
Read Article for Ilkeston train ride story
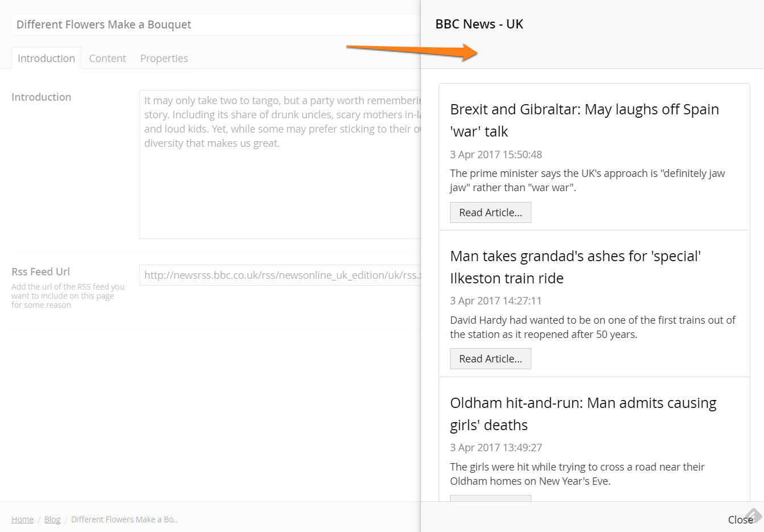pos(490,358)
